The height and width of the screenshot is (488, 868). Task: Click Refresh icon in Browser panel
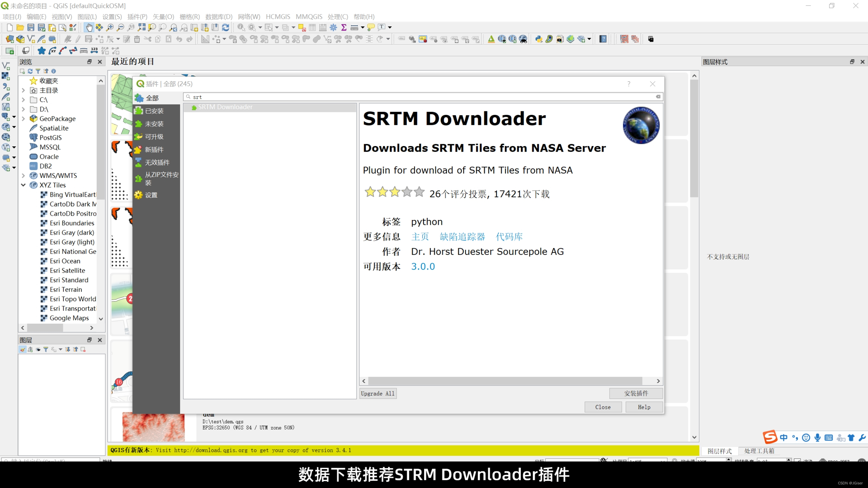click(x=30, y=71)
